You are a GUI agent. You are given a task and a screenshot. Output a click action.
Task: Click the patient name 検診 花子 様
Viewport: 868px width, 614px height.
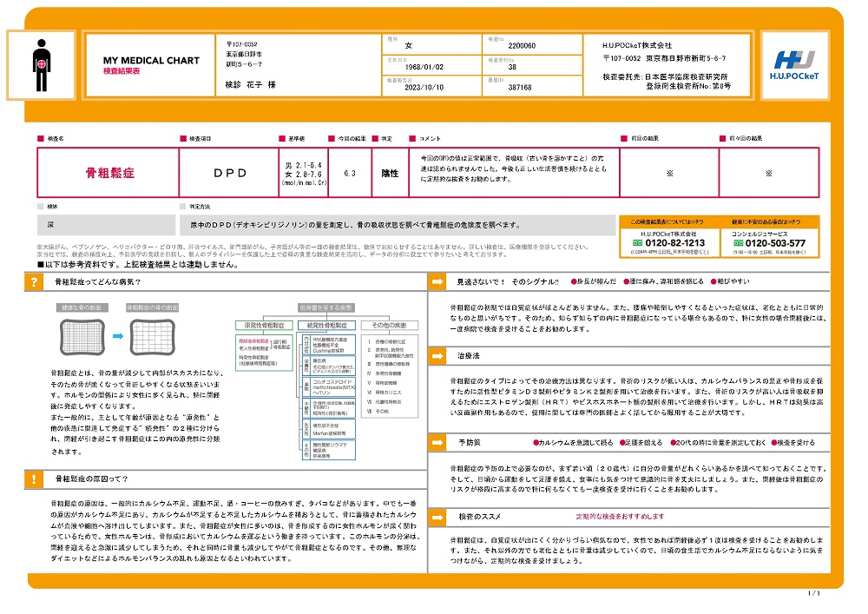point(250,85)
